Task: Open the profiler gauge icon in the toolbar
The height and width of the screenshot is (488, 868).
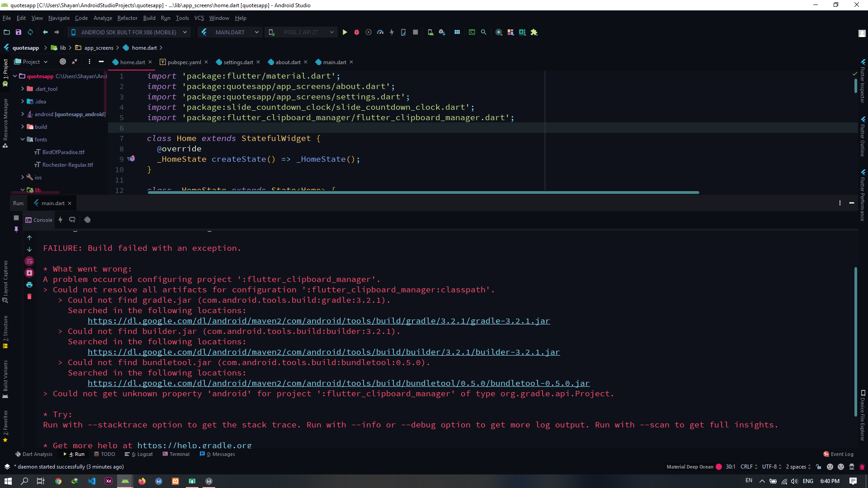Action: [380, 33]
